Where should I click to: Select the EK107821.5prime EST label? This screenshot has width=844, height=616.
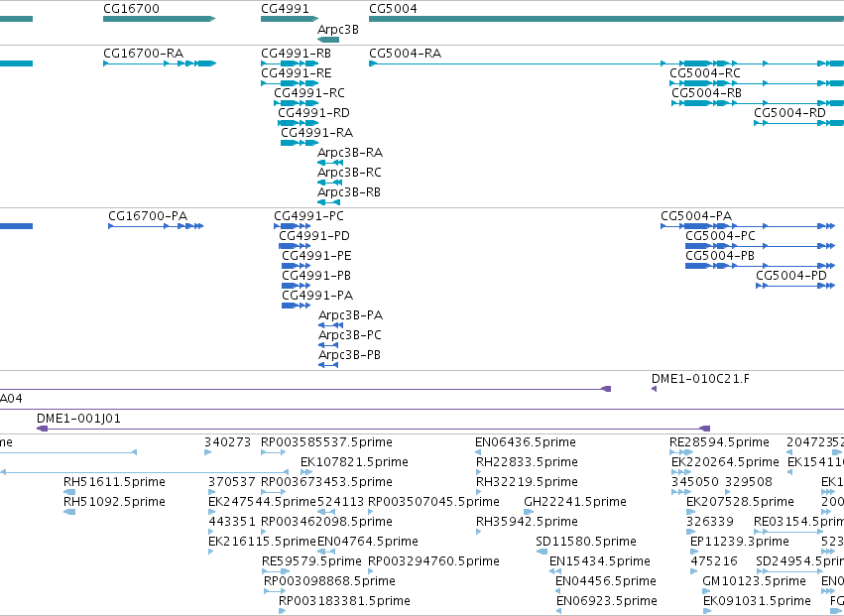pos(354,462)
